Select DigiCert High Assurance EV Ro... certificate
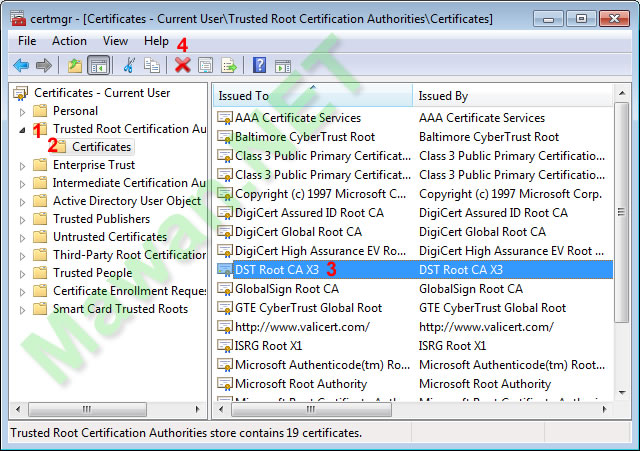The height and width of the screenshot is (451, 640). click(320, 251)
